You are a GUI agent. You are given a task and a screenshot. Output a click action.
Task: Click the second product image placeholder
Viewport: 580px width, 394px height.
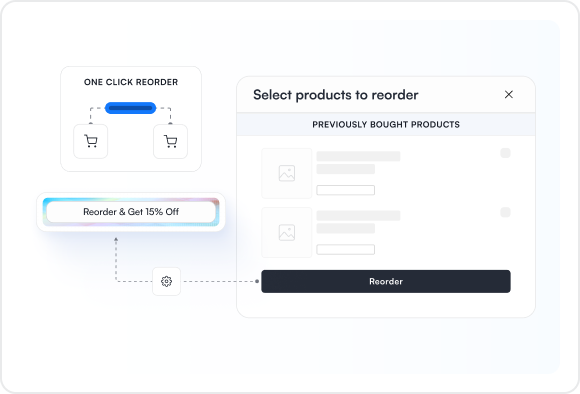click(x=287, y=233)
